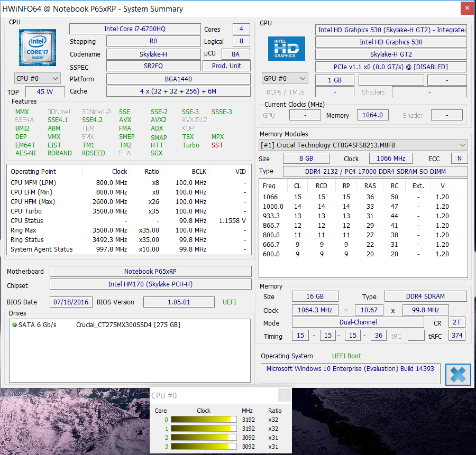Click the Notebook P65xRP motherboard field

click(151, 272)
